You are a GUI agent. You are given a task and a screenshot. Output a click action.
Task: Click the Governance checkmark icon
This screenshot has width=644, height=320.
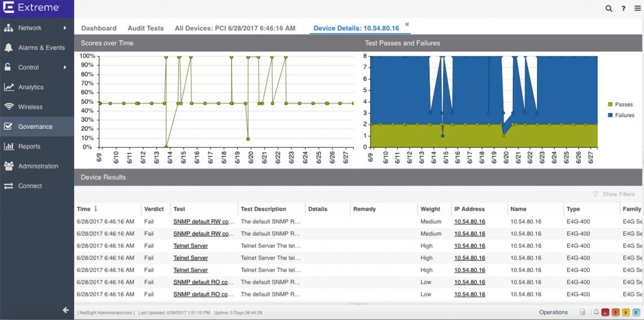click(x=8, y=126)
